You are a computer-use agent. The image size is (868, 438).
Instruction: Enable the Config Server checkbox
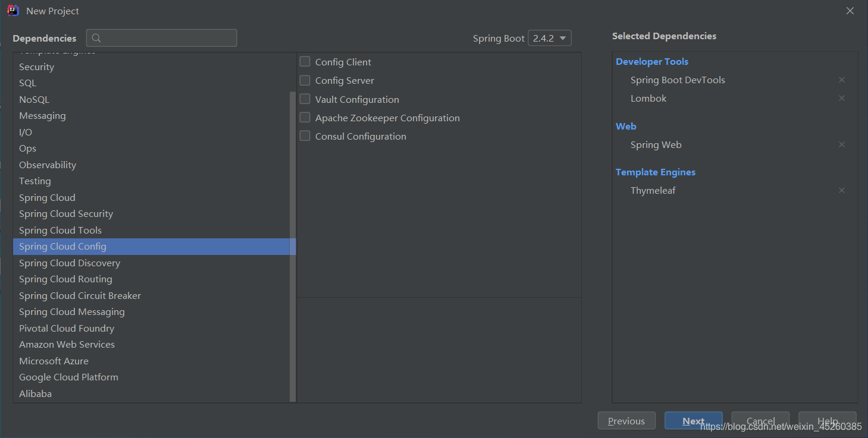(305, 80)
